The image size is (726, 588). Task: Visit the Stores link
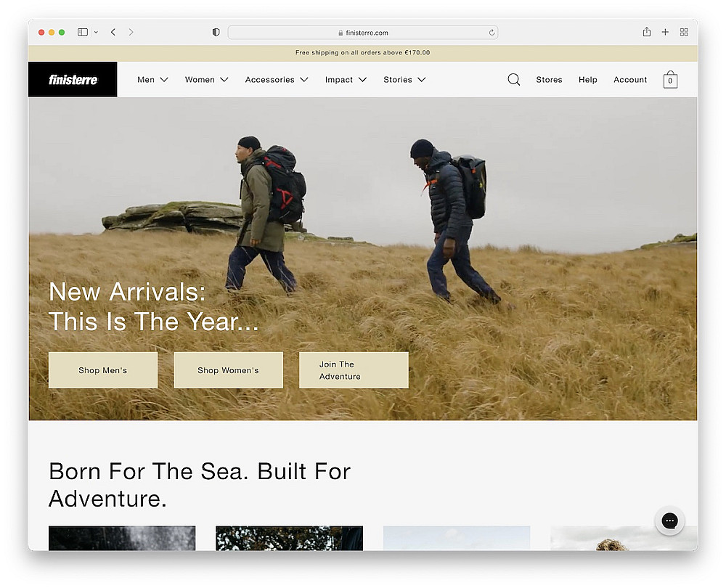[549, 80]
